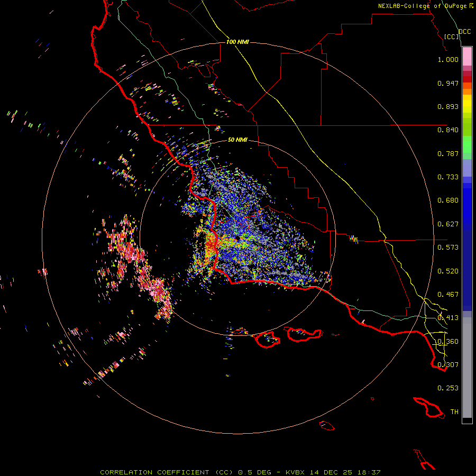Click the 50 NMI range ring label

(237, 140)
